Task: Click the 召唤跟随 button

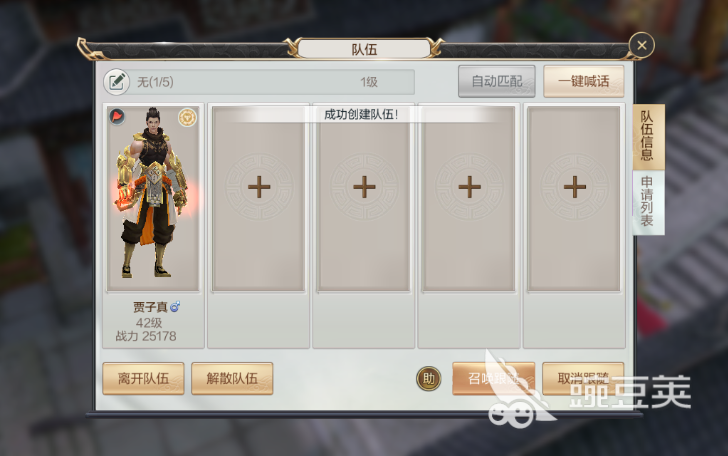Action: [494, 378]
